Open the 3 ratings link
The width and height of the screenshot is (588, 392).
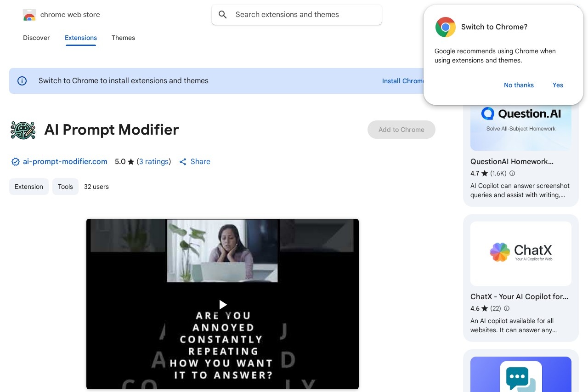coord(154,162)
